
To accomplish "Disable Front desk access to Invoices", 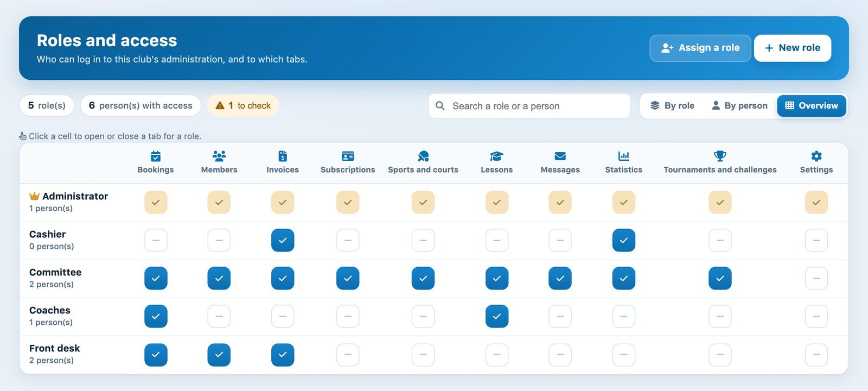I will tap(283, 355).
